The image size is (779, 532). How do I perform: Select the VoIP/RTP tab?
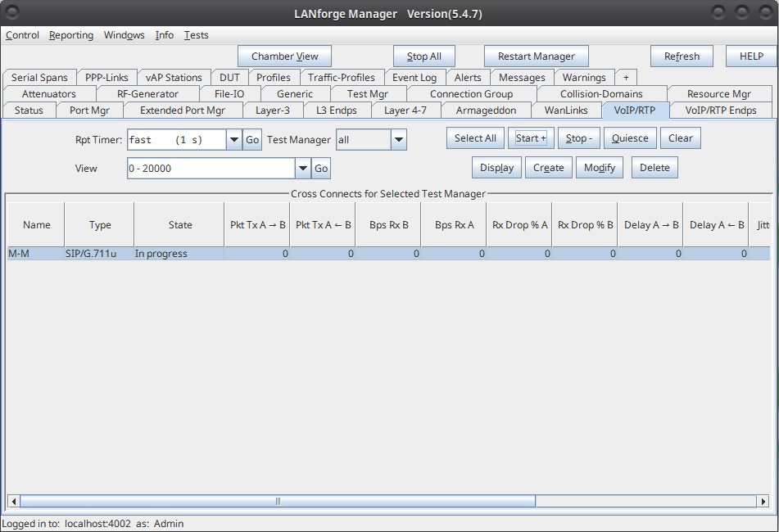(635, 110)
